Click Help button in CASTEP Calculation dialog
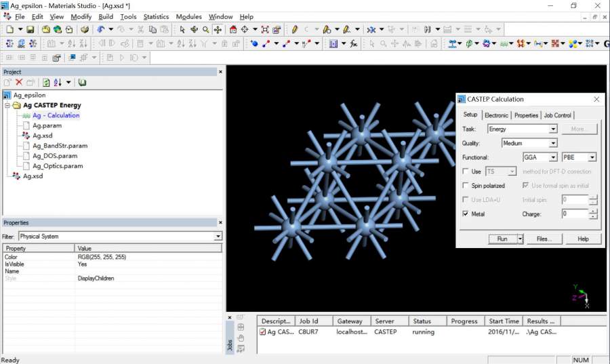Viewport: 610px width, 364px height. (x=583, y=239)
